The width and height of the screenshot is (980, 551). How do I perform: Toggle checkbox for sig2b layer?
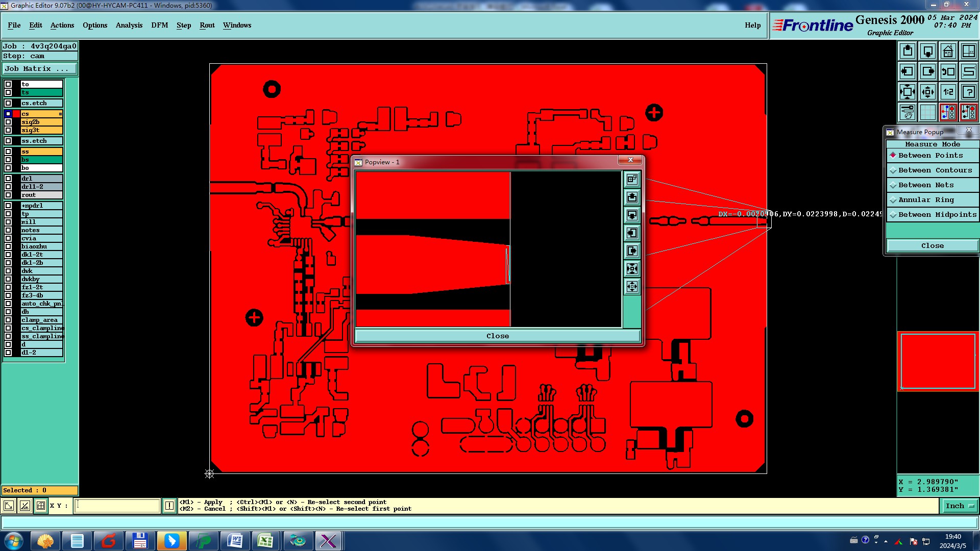click(x=8, y=122)
